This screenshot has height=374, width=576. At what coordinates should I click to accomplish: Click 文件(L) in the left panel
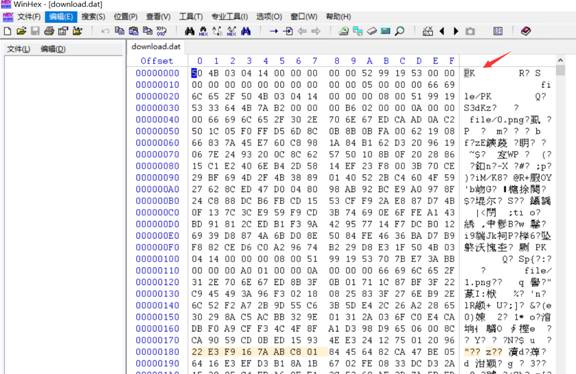click(18, 49)
